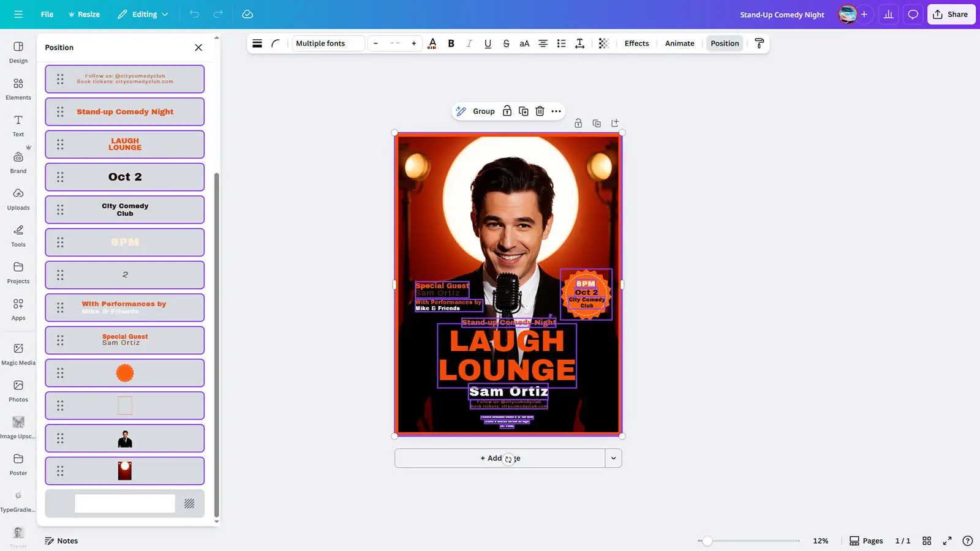
Task: Delete selection with the trash icon
Action: point(540,111)
